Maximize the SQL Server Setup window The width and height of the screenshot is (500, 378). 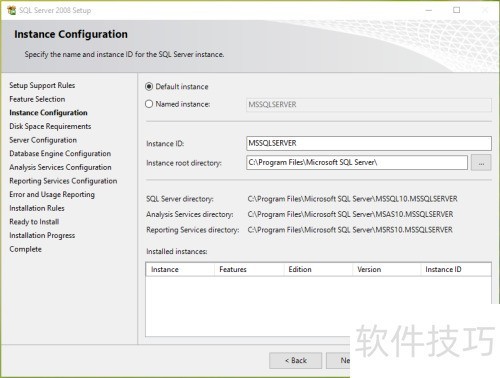(457, 10)
